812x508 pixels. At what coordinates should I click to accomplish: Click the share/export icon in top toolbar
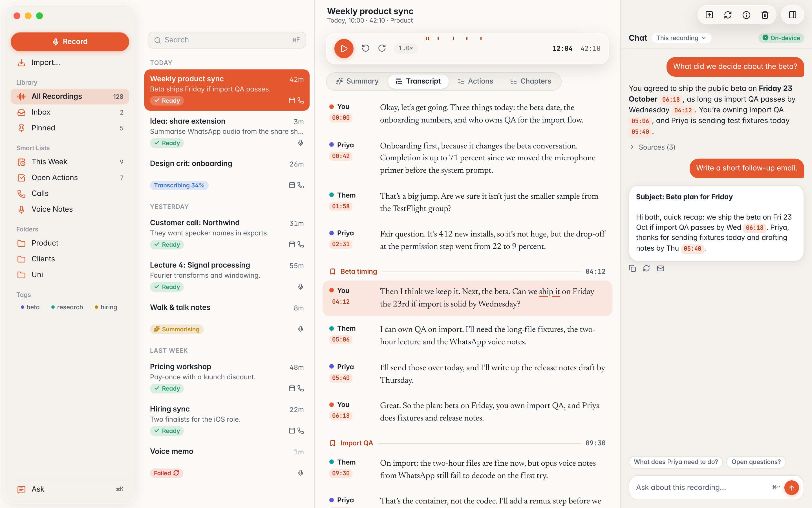pyautogui.click(x=709, y=15)
